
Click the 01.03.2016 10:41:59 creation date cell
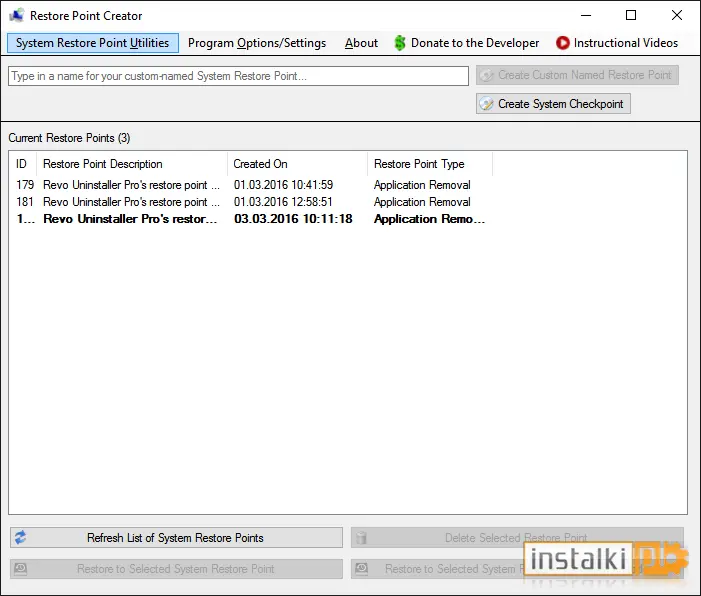tap(283, 185)
